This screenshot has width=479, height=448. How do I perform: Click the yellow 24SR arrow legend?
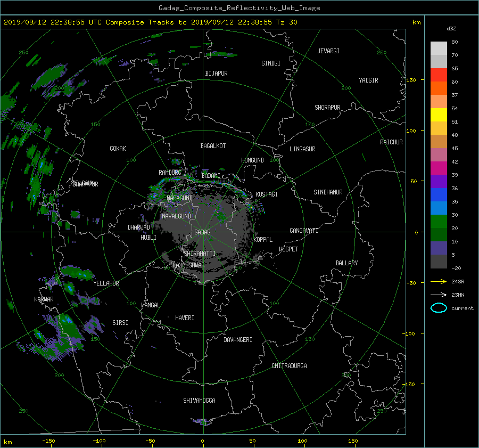[x=439, y=281]
